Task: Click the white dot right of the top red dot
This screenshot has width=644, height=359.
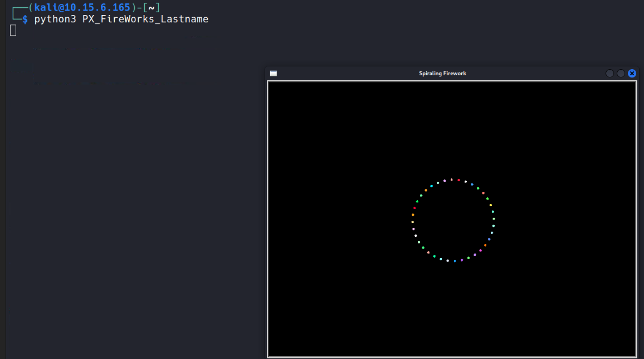Action: tap(466, 182)
